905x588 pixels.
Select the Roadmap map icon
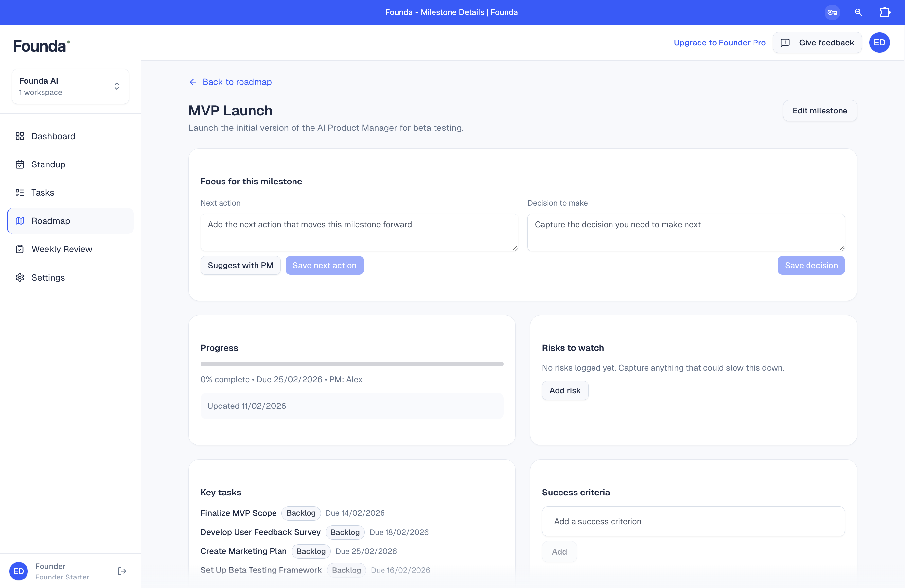[x=20, y=221]
